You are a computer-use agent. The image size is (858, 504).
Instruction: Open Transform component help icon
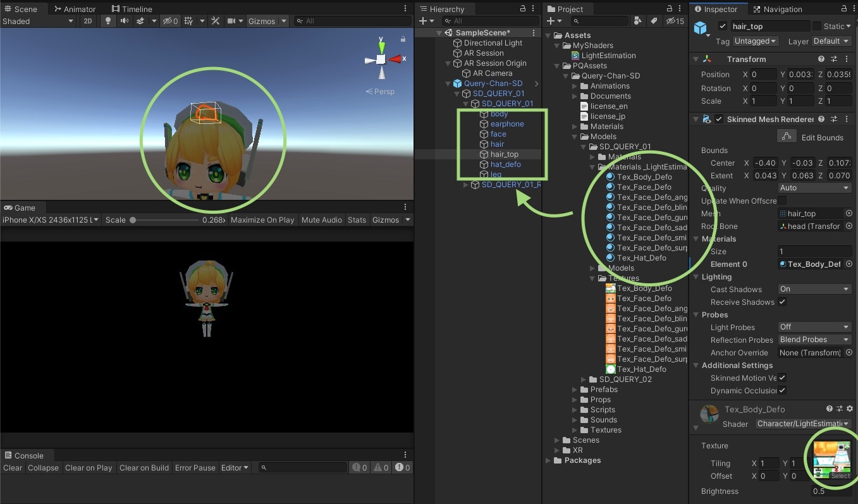coord(821,59)
